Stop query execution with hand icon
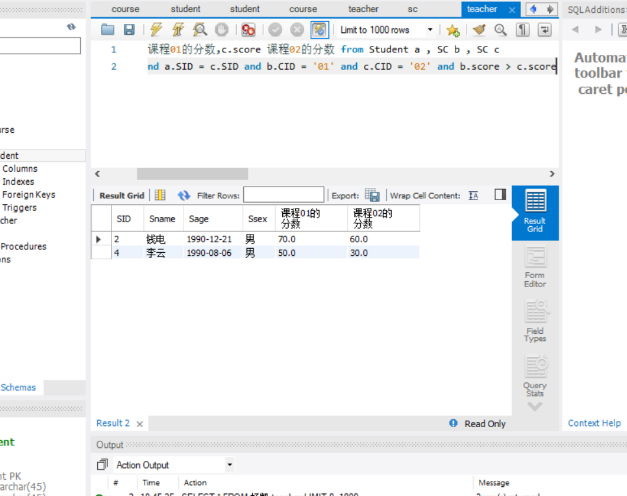Viewport: 627px width, 496px height. tap(222, 30)
